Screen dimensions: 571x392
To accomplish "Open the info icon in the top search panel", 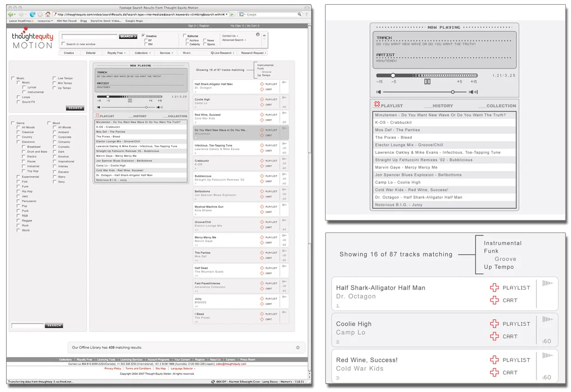I will 258,34.
